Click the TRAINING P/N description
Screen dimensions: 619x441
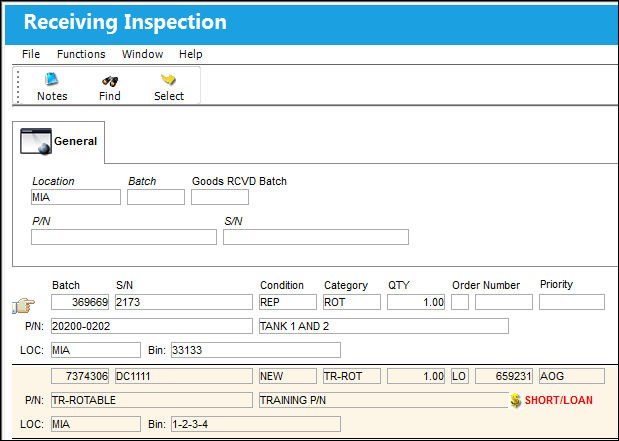tap(384, 400)
